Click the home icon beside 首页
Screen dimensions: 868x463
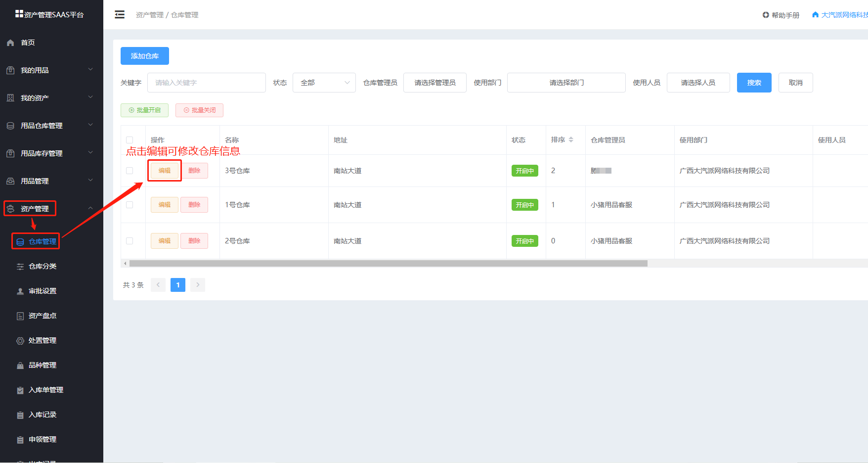point(10,43)
